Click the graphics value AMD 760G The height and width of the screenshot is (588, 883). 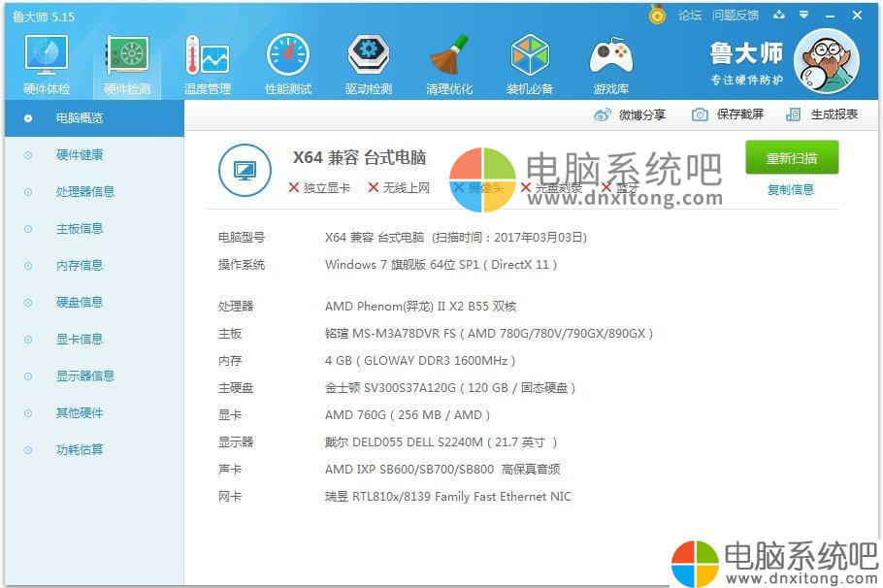[x=408, y=415]
